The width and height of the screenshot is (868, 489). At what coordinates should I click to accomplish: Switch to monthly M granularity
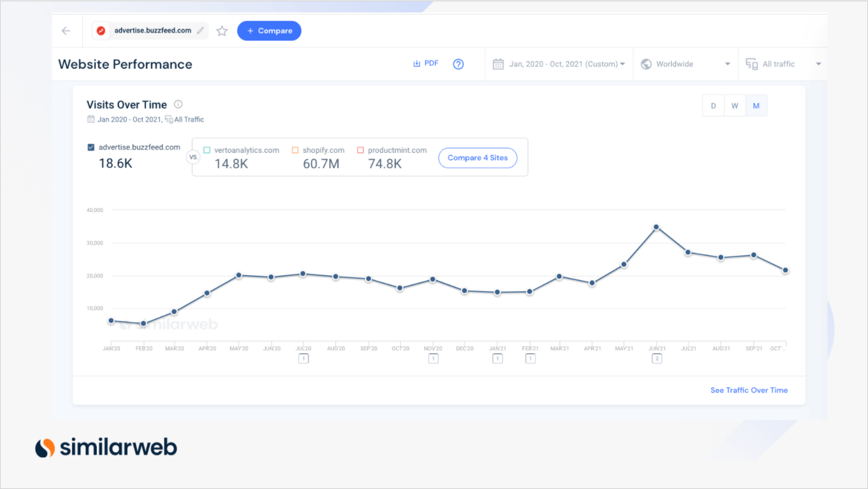point(756,106)
